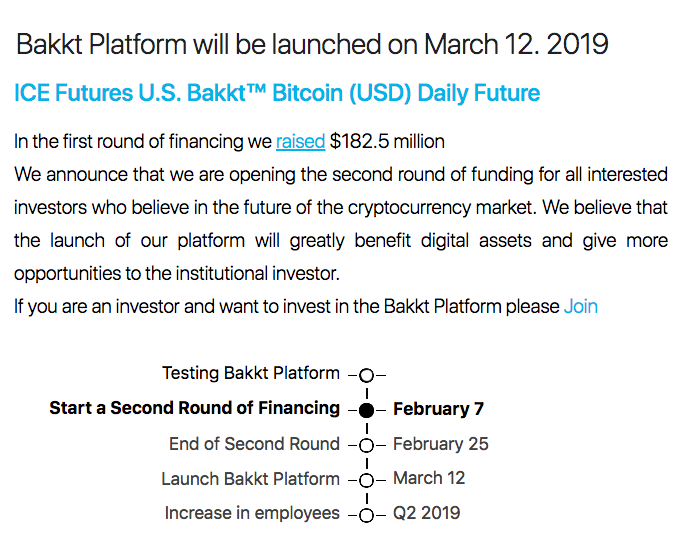The height and width of the screenshot is (541, 685).
Task: Select the End of Second Round timeline circle
Action: pos(367,445)
